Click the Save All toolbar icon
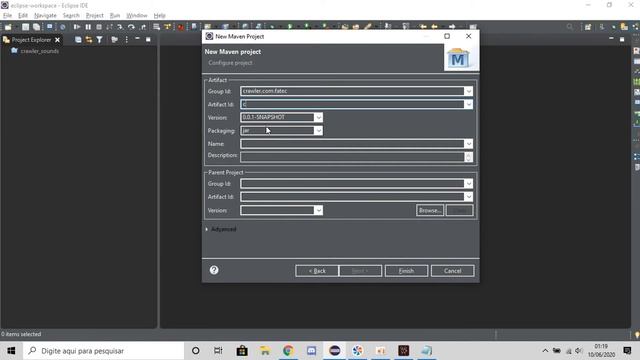Screen dimensions: 640x360 36,27
